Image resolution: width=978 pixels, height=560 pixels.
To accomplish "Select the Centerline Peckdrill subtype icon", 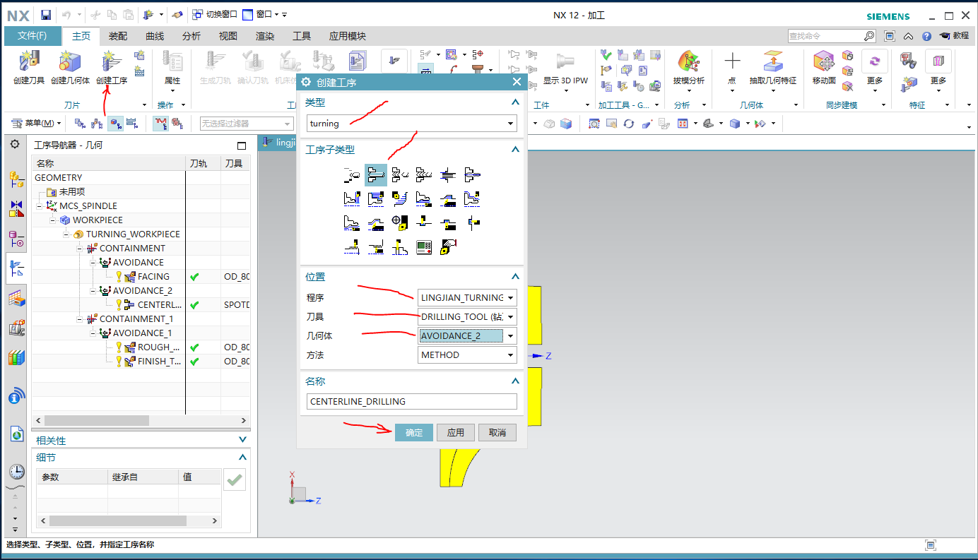I will [x=400, y=175].
